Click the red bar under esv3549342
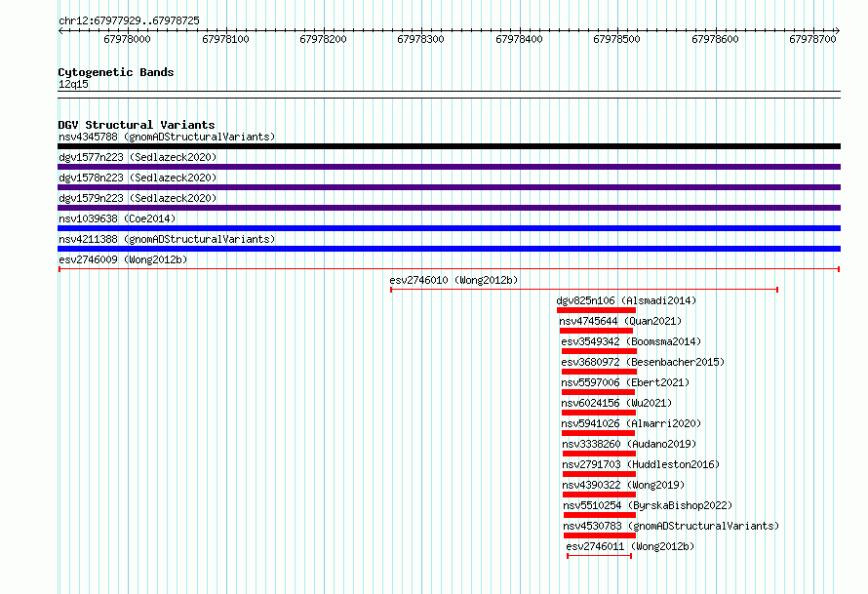The height and width of the screenshot is (594, 868). point(599,351)
